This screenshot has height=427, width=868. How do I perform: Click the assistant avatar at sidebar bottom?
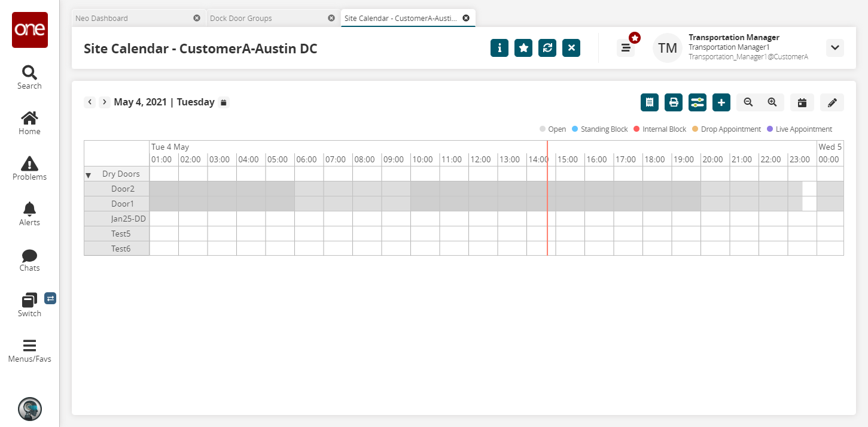coord(30,409)
